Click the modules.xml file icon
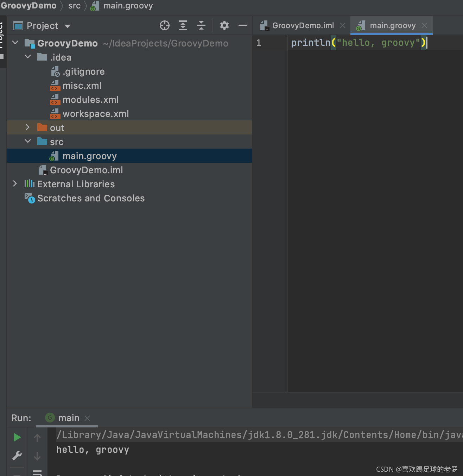 (55, 100)
